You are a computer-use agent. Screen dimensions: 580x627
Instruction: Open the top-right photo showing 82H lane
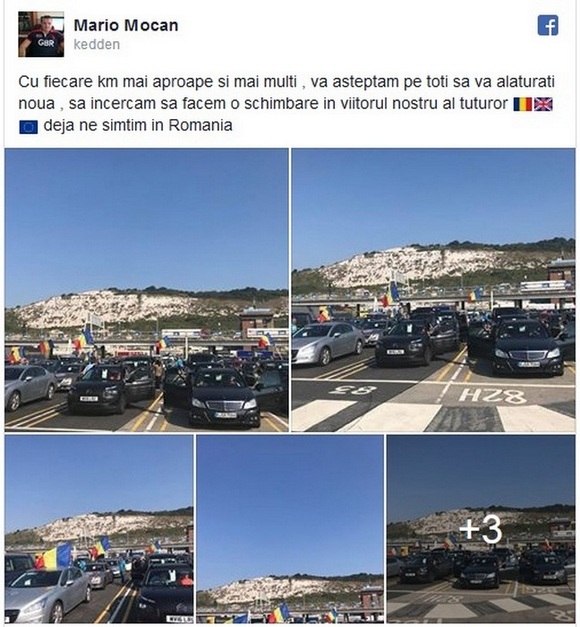click(x=433, y=290)
